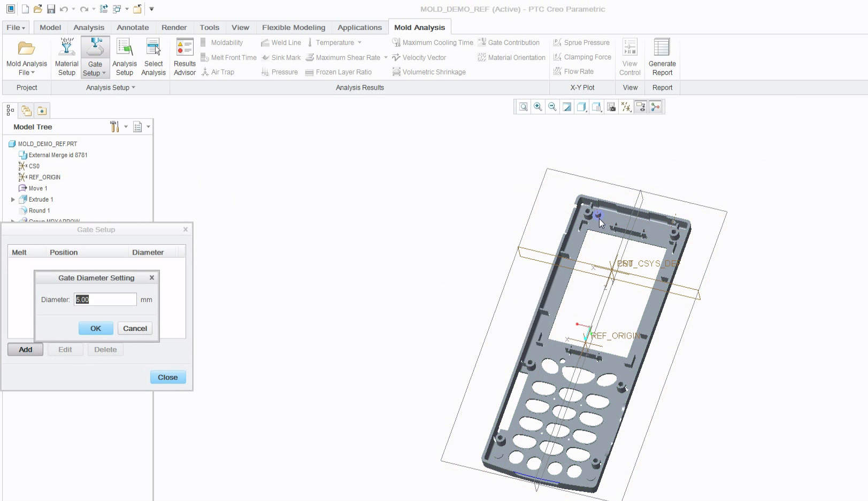Open View Control
Image resolution: width=868 pixels, height=501 pixels.
(630, 57)
